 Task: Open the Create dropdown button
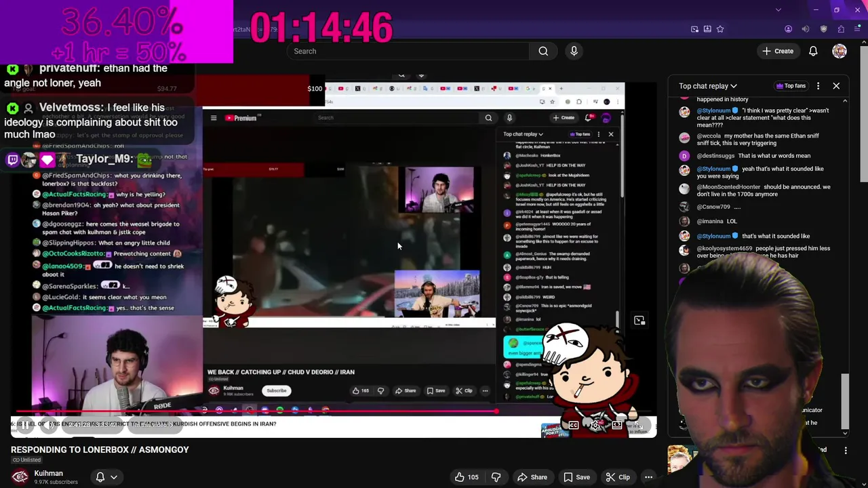[777, 51]
